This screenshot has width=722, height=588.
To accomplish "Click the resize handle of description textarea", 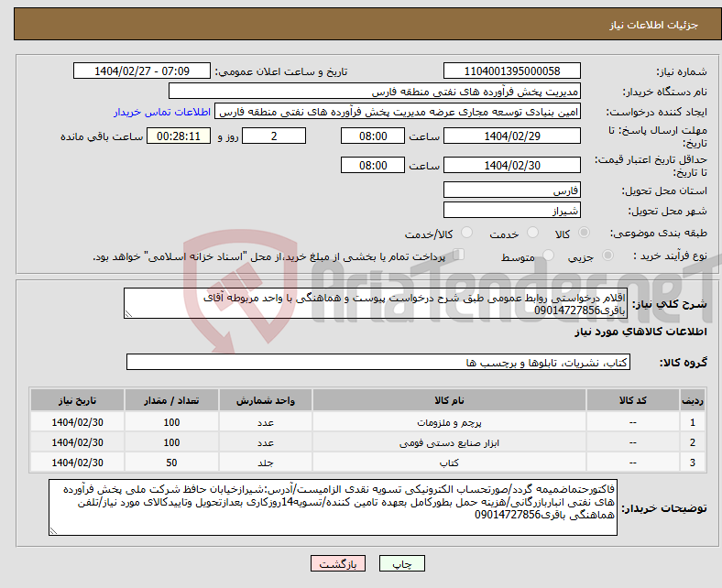I will click(128, 314).
